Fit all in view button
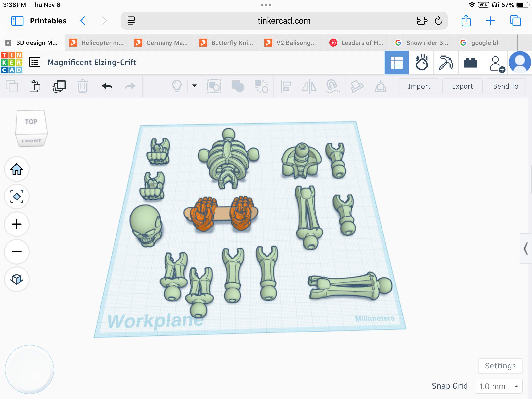The width and height of the screenshot is (532, 399). pyautogui.click(x=17, y=197)
